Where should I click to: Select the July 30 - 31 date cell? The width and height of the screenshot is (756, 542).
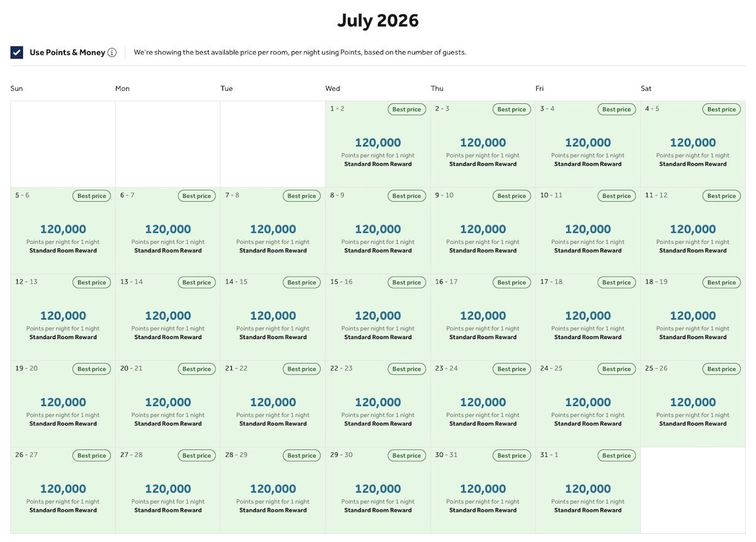point(483,490)
